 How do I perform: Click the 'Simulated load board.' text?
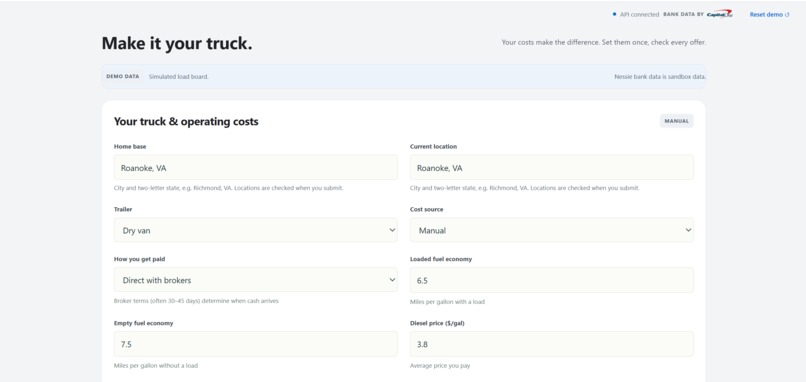click(179, 77)
